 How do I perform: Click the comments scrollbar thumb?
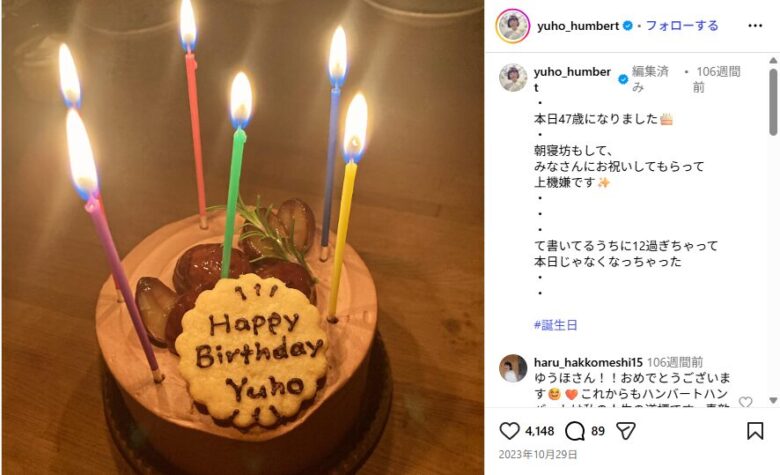pyautogui.click(x=773, y=102)
